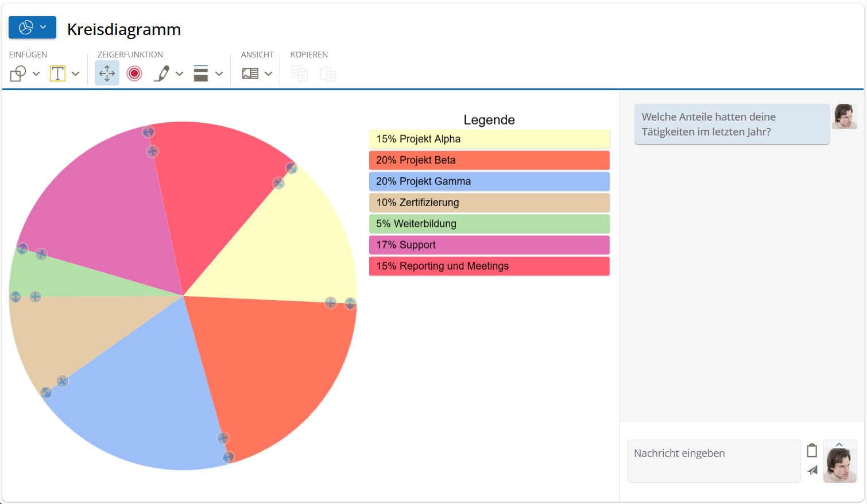Click the insert text box icon

57,73
